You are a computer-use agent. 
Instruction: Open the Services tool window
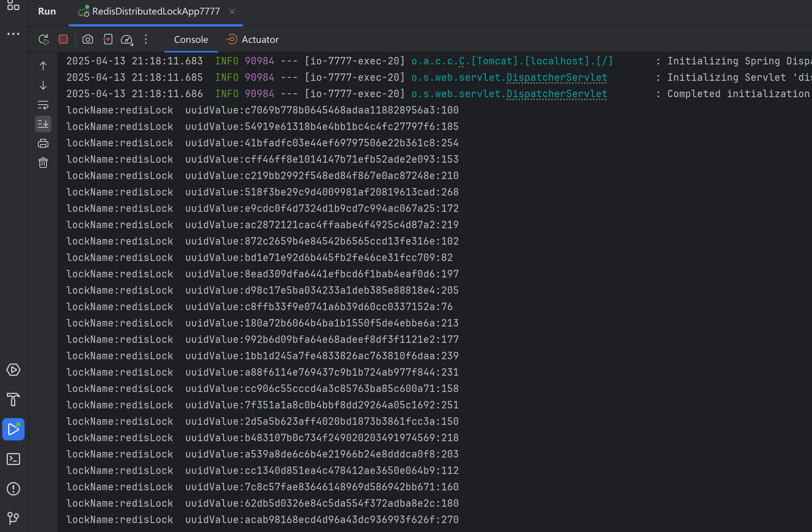point(13,370)
